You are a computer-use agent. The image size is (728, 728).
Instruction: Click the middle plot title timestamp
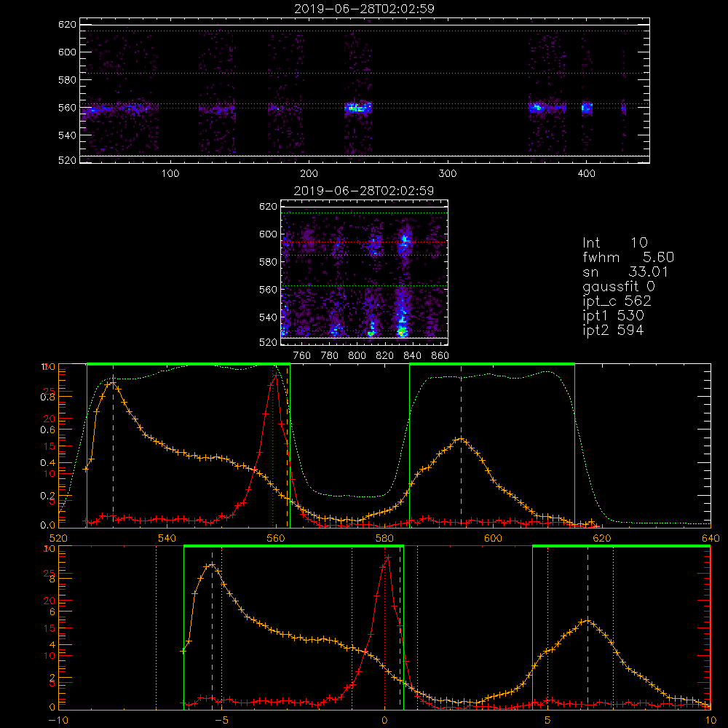point(364,191)
